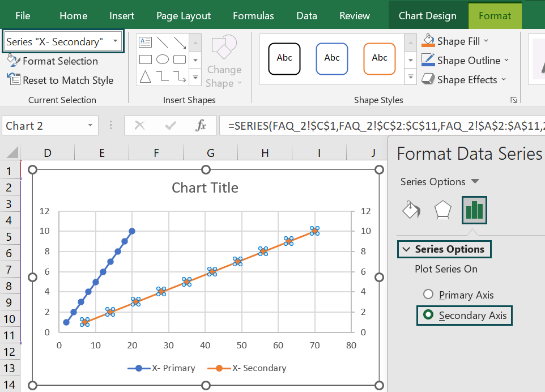545x392 pixels.
Task: Switch to the Home tab
Action: click(73, 16)
